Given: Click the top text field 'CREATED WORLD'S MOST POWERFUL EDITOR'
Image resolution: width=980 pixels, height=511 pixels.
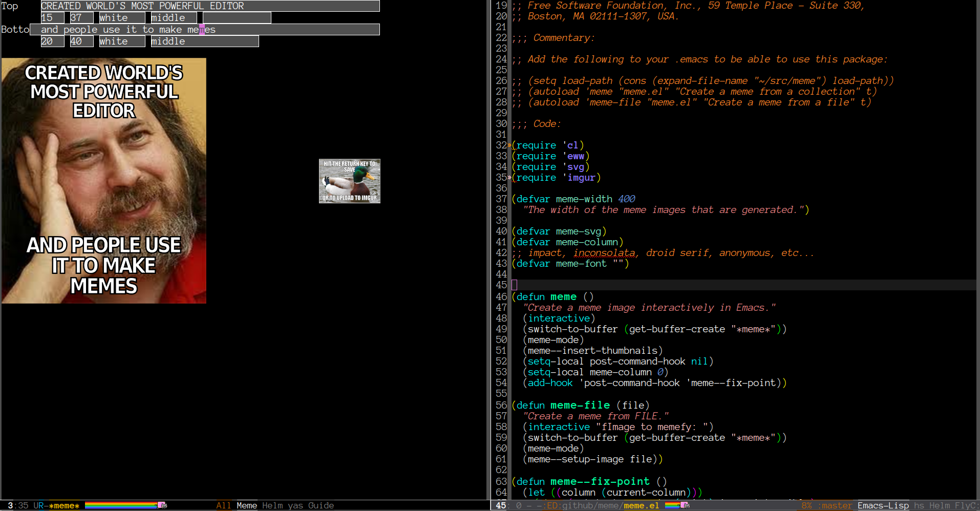Looking at the screenshot, I should pyautogui.click(x=210, y=6).
